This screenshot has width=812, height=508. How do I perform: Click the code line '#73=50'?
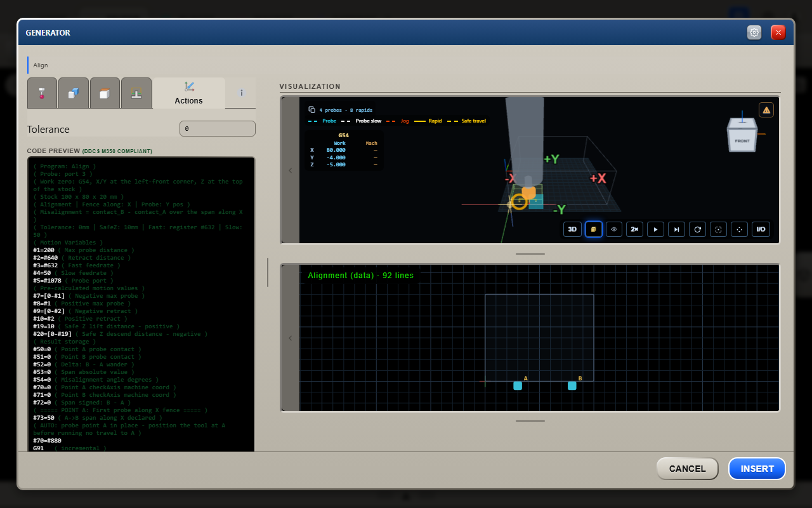(44, 418)
